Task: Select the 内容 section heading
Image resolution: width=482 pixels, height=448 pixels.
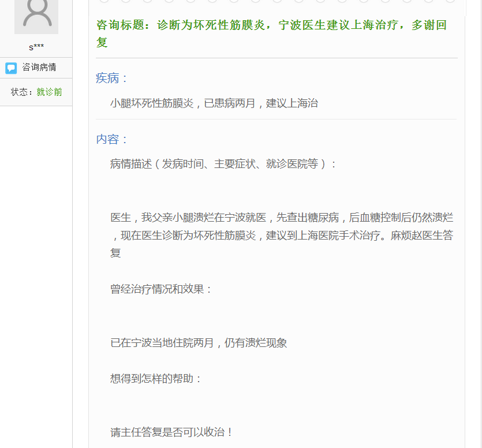Action: click(x=112, y=140)
